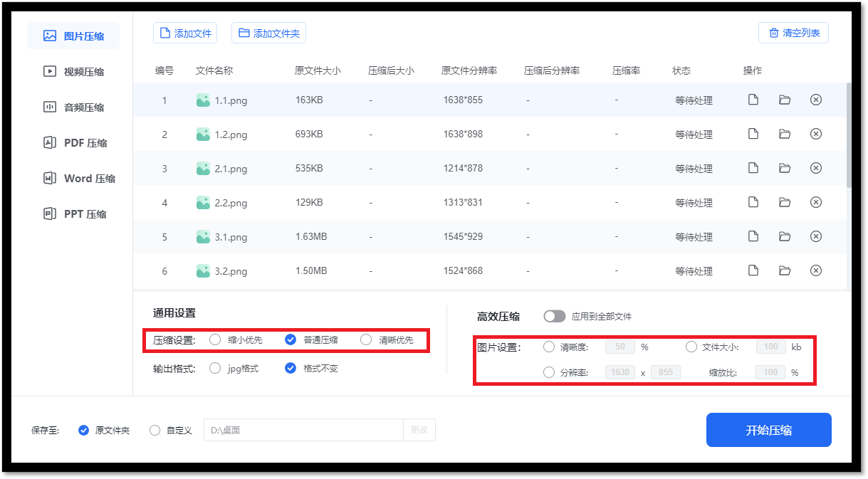
Task: Click the D:\桌面 save path field
Action: [304, 430]
